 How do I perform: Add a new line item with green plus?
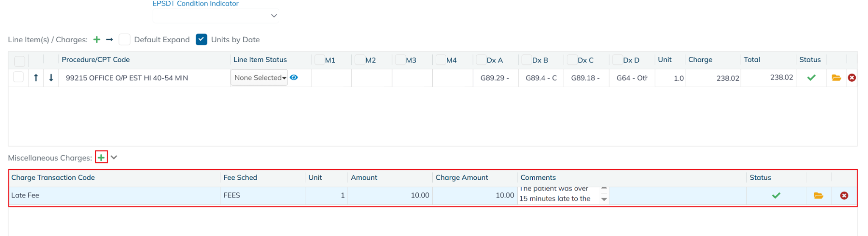(x=97, y=40)
